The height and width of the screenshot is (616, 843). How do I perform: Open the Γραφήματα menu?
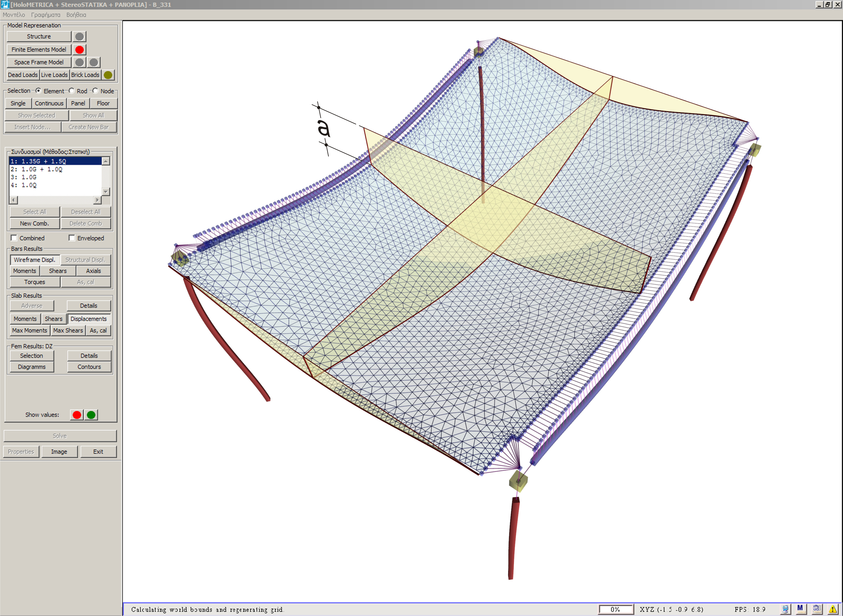[45, 15]
